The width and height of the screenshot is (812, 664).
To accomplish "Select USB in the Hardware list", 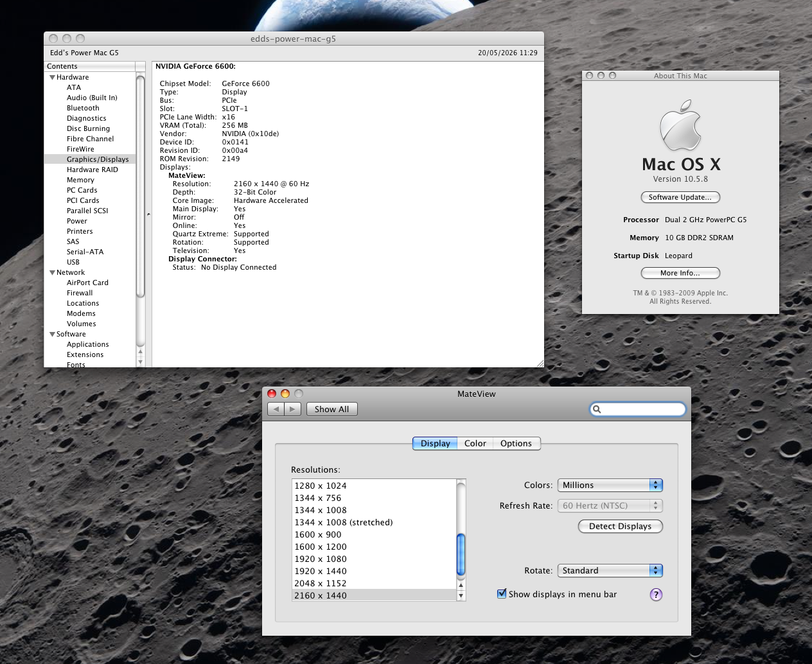I will click(73, 263).
